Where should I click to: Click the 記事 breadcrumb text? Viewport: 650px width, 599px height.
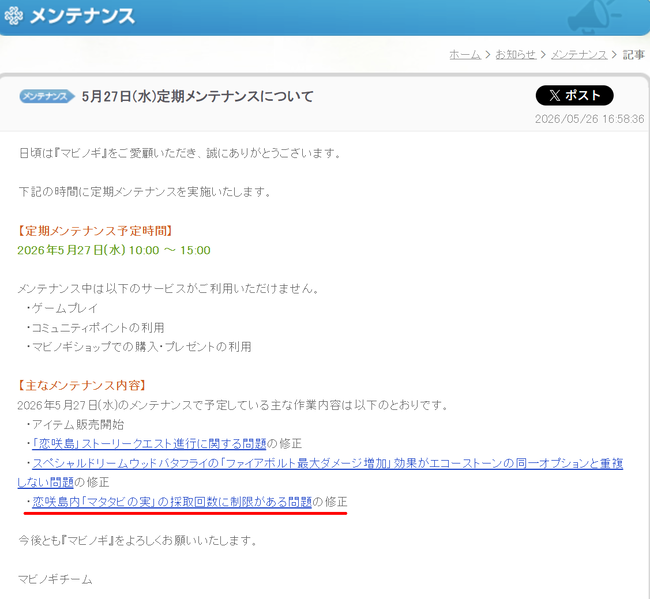click(633, 55)
